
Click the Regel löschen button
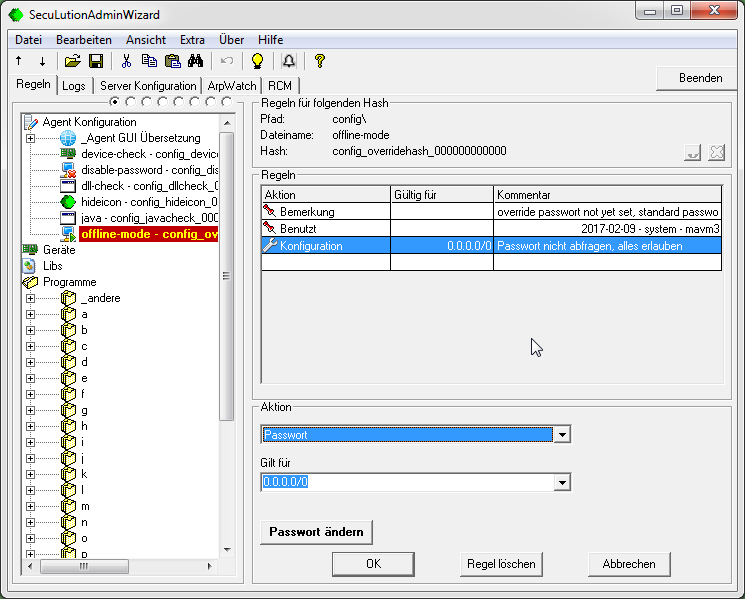[x=501, y=564]
